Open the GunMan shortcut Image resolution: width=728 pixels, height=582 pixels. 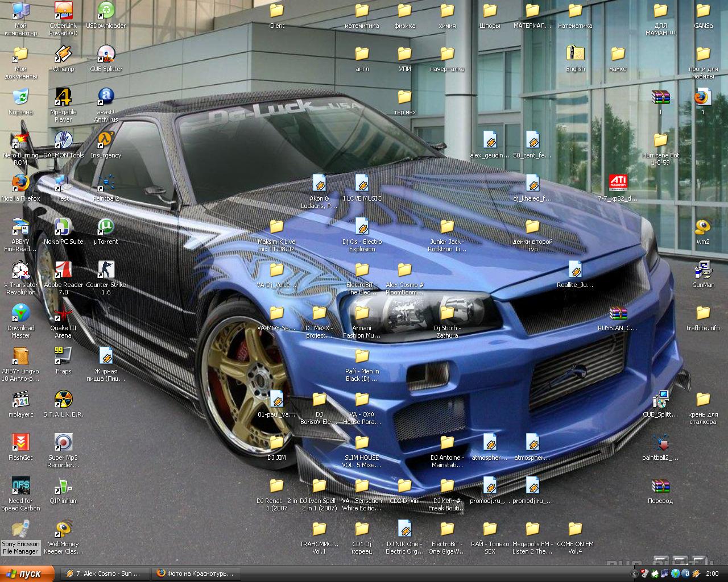(703, 275)
